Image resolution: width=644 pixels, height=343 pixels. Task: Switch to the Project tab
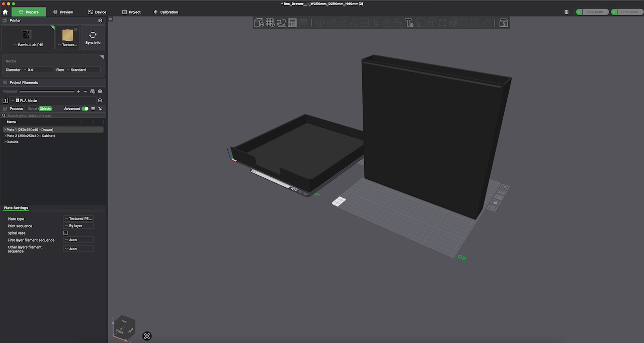tap(131, 12)
